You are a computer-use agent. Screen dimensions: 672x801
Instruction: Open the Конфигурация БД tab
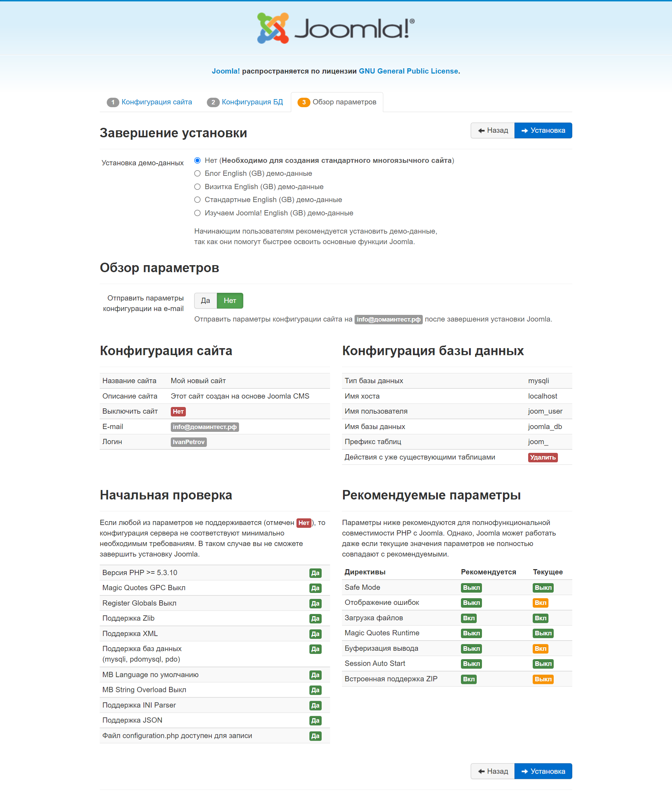252,102
